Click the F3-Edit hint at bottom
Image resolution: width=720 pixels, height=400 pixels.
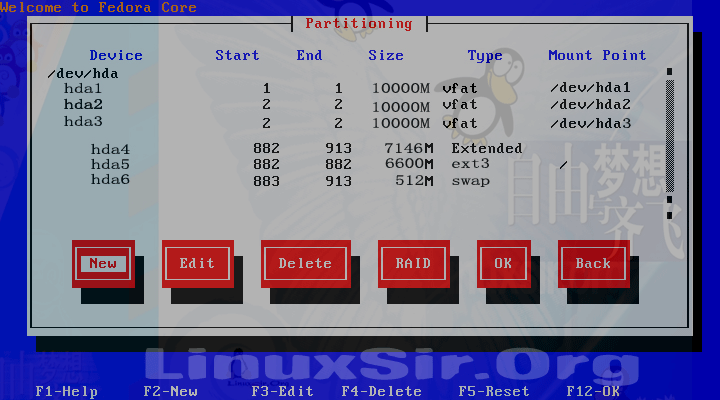[x=282, y=391]
